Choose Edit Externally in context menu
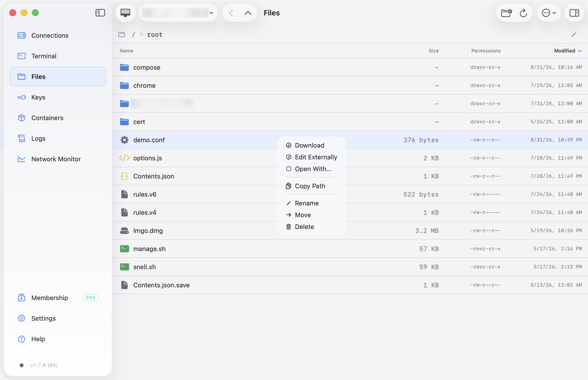The width and height of the screenshot is (588, 380). coord(311,157)
